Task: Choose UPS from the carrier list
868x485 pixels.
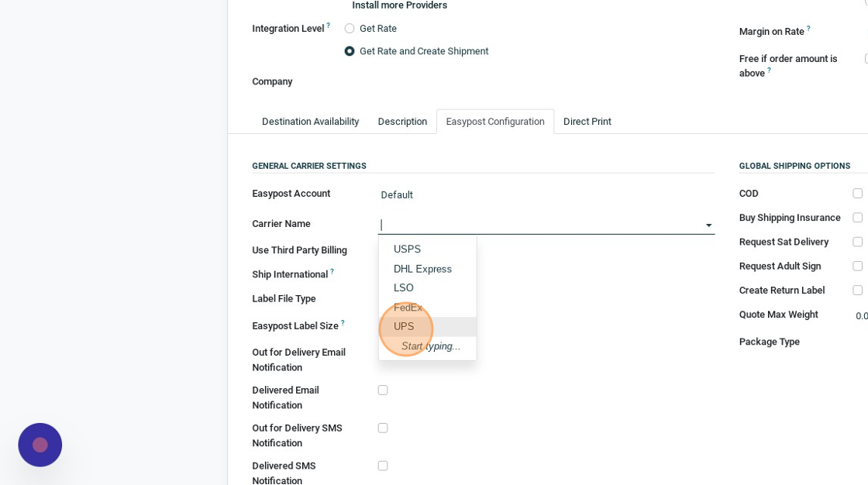Action: tap(404, 327)
